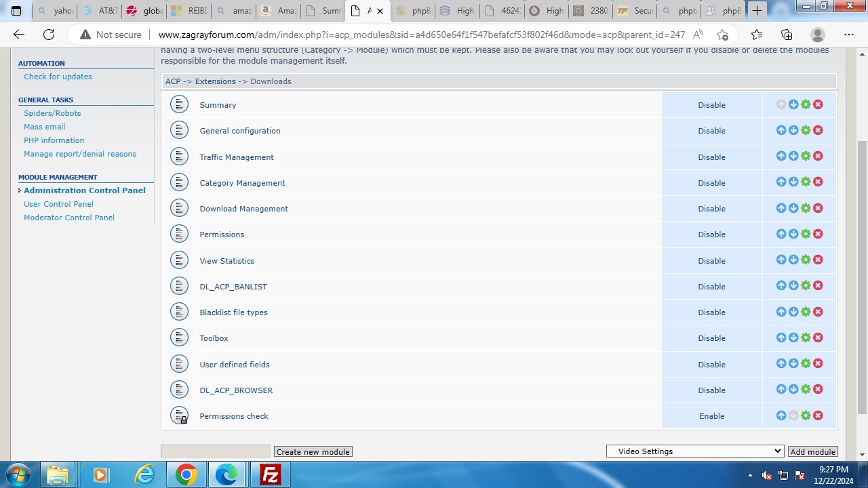Viewport: 868px width, 488px height.
Task: Click the Create new module button
Action: tap(313, 452)
